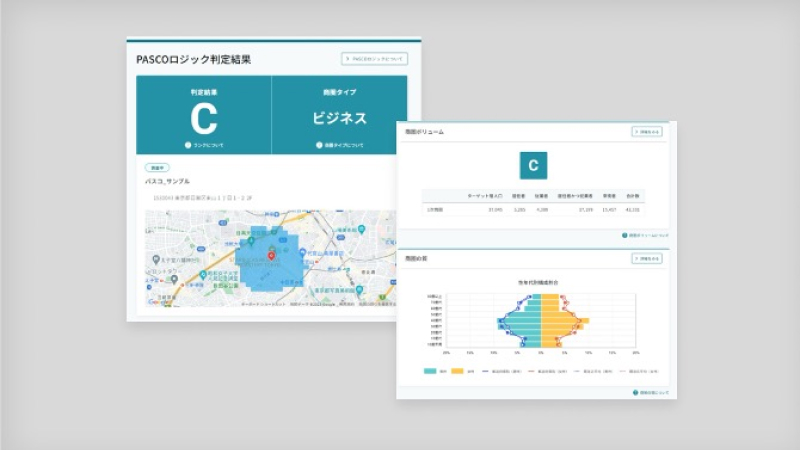800x450 pixels.
Task: Click the 合計数 column header
Action: click(633, 196)
